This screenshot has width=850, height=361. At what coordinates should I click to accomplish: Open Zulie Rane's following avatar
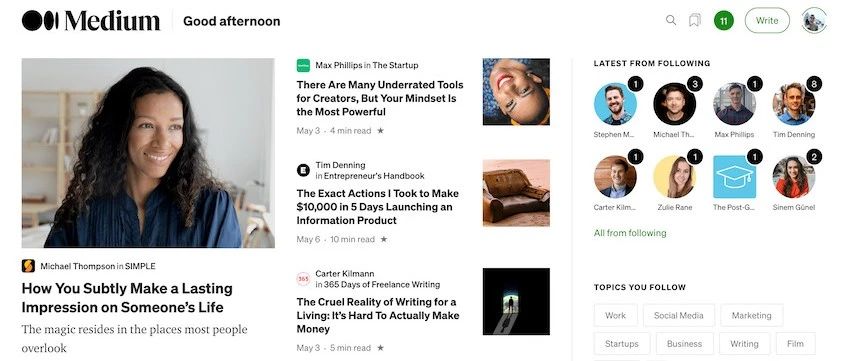(674, 177)
